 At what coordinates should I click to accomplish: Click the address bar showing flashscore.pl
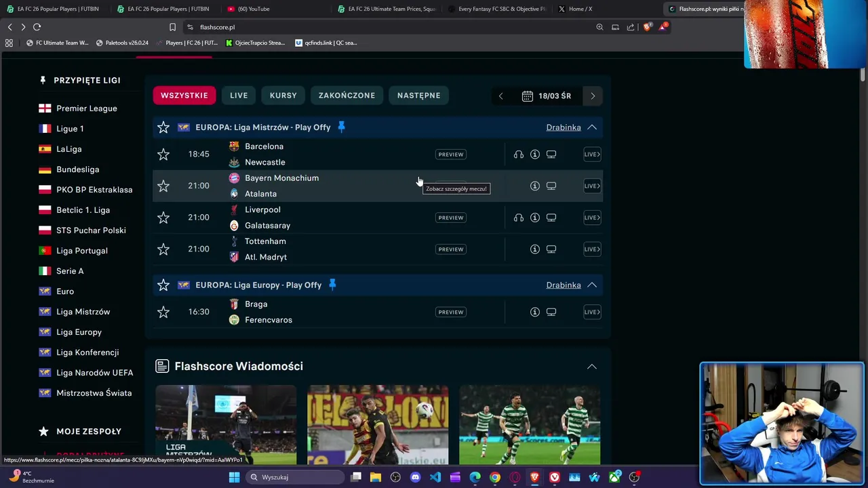click(x=387, y=27)
